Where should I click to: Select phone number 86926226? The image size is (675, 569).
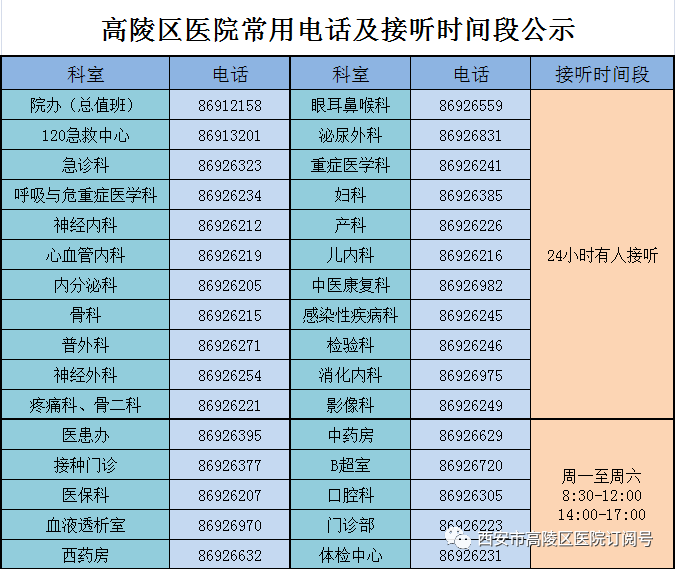click(471, 226)
